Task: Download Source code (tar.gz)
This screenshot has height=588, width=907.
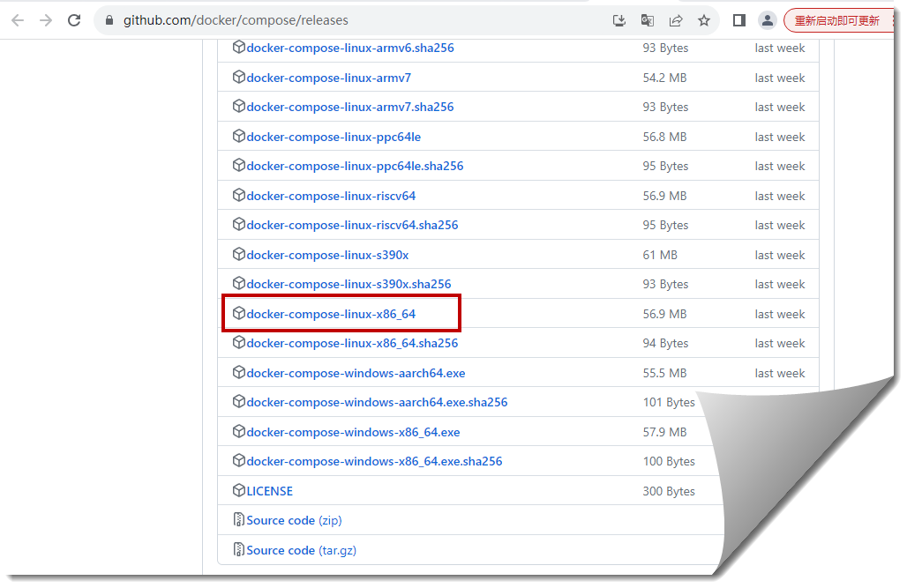Action: 302,550
